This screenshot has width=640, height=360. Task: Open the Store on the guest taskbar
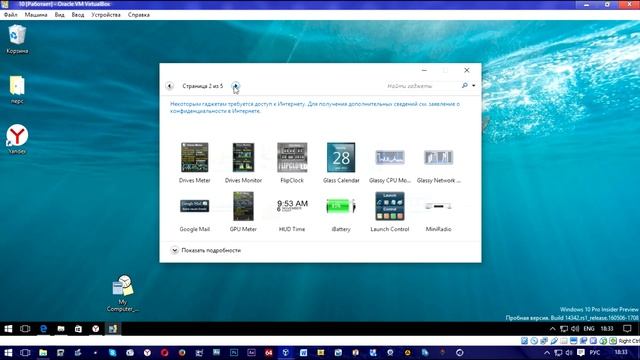coord(78,329)
